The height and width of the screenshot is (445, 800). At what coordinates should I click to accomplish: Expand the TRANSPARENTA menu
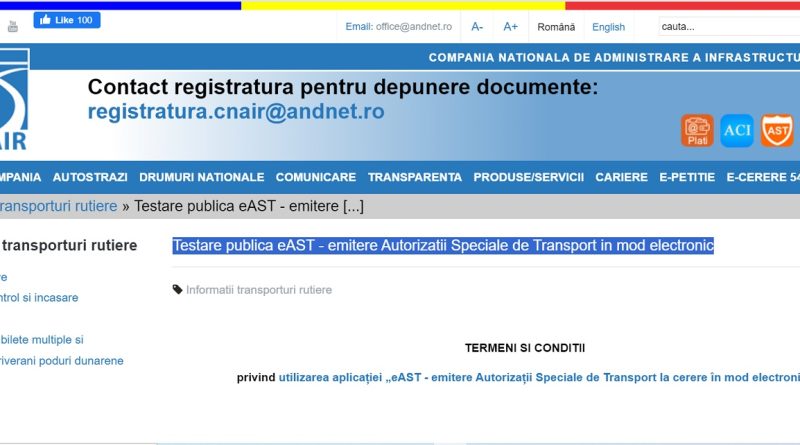pos(414,177)
